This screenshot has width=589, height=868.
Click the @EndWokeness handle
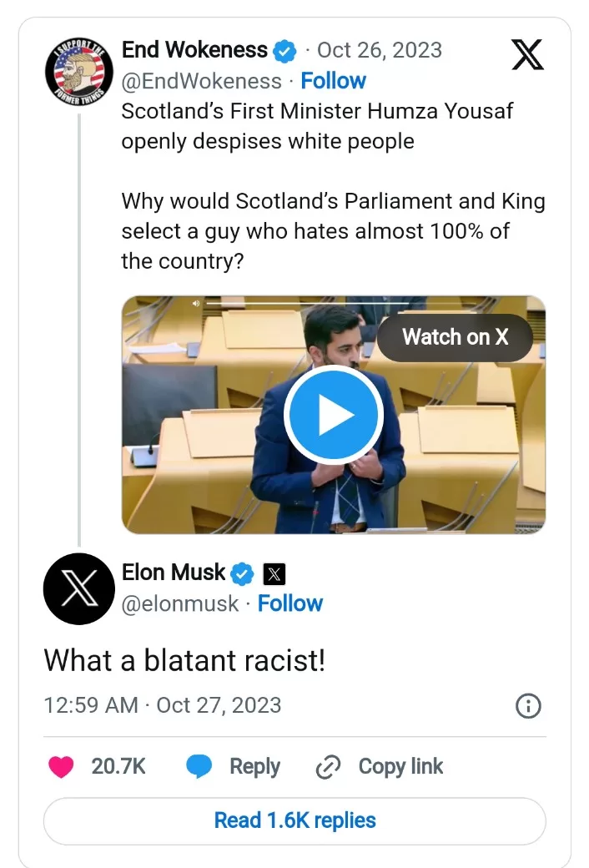click(x=201, y=81)
